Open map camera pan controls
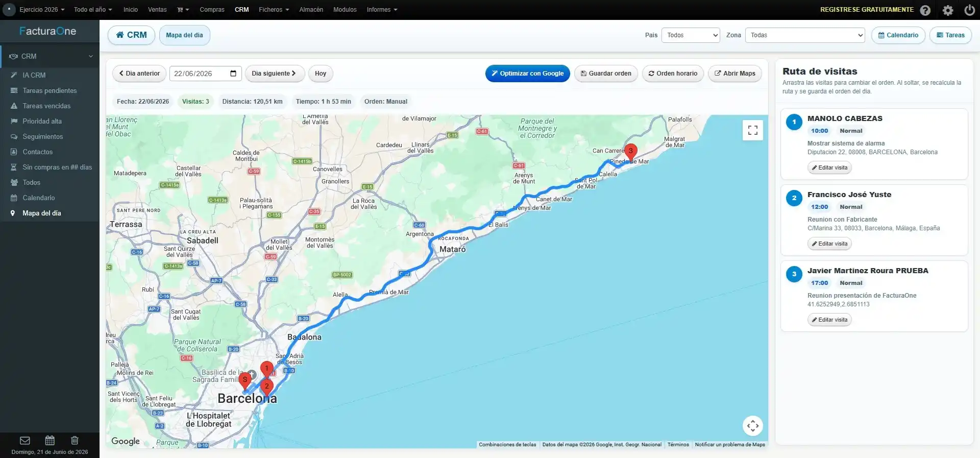The height and width of the screenshot is (458, 980). tap(753, 426)
